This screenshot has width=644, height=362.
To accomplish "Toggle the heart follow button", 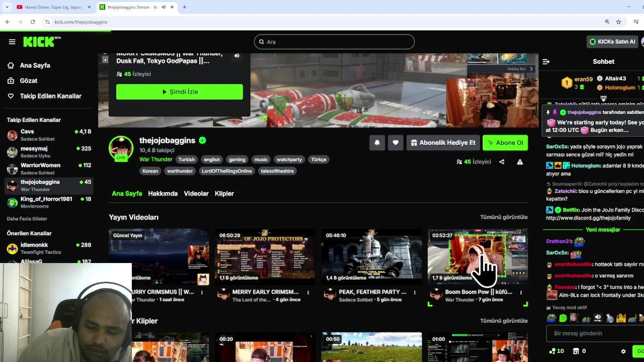I will (395, 143).
